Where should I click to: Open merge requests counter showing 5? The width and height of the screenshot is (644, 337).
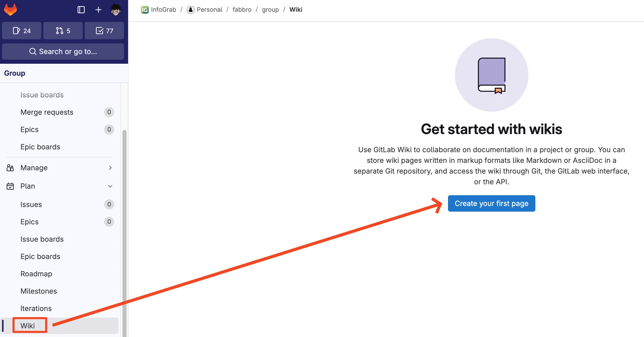(63, 31)
